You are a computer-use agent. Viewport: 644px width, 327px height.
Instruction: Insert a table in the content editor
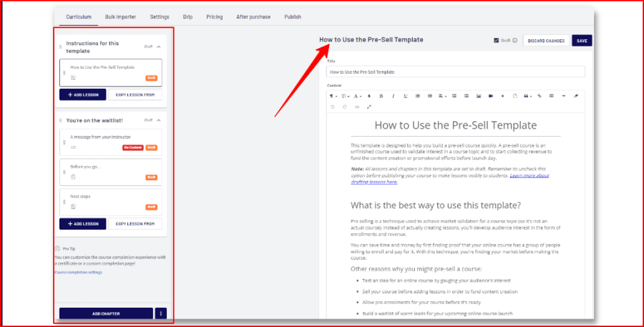click(x=551, y=96)
